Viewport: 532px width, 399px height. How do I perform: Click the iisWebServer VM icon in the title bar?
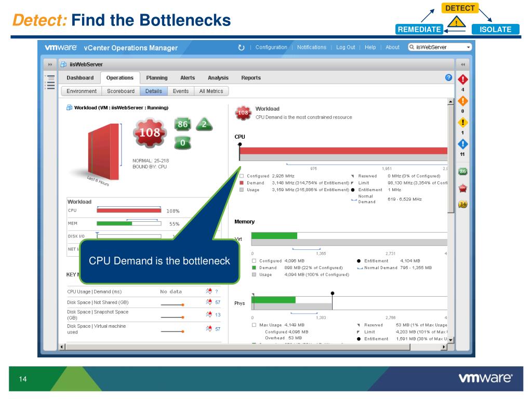tap(63, 64)
